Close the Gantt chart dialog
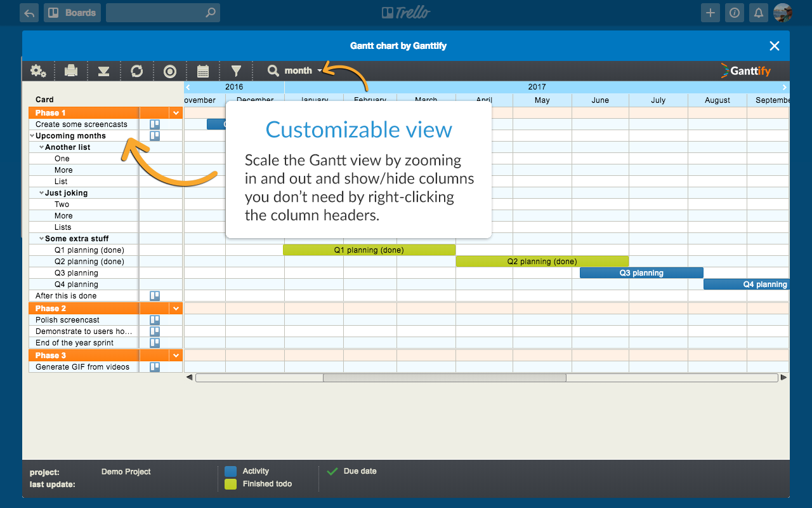Viewport: 812px width, 508px height. [774, 46]
